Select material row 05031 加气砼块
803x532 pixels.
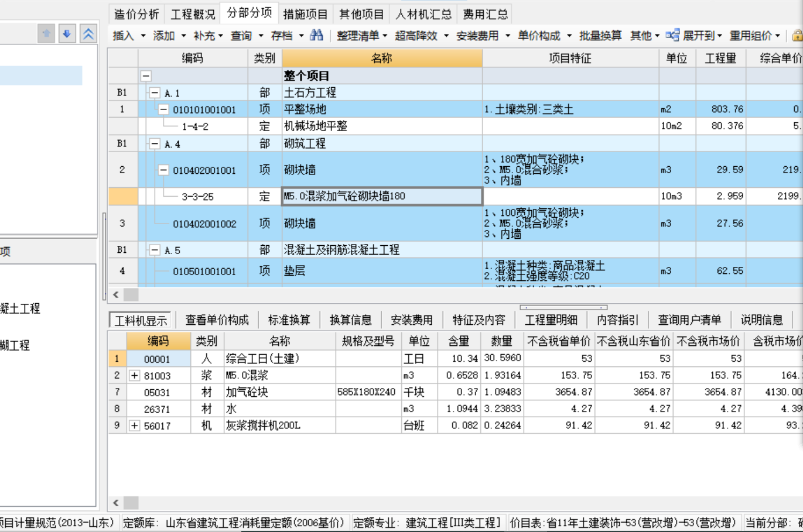[455, 392]
